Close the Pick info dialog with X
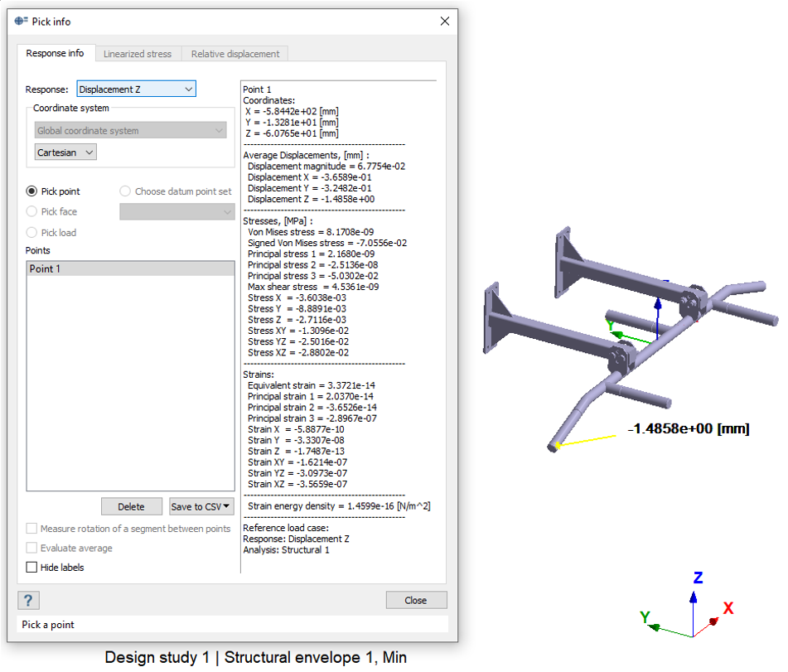The height and width of the screenshot is (672, 788). (x=445, y=22)
